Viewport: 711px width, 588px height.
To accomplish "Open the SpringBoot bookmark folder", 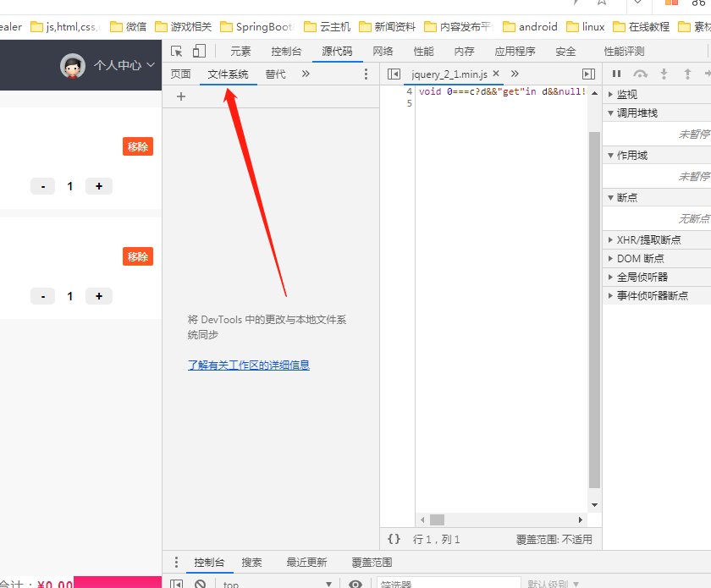I will coord(257,27).
